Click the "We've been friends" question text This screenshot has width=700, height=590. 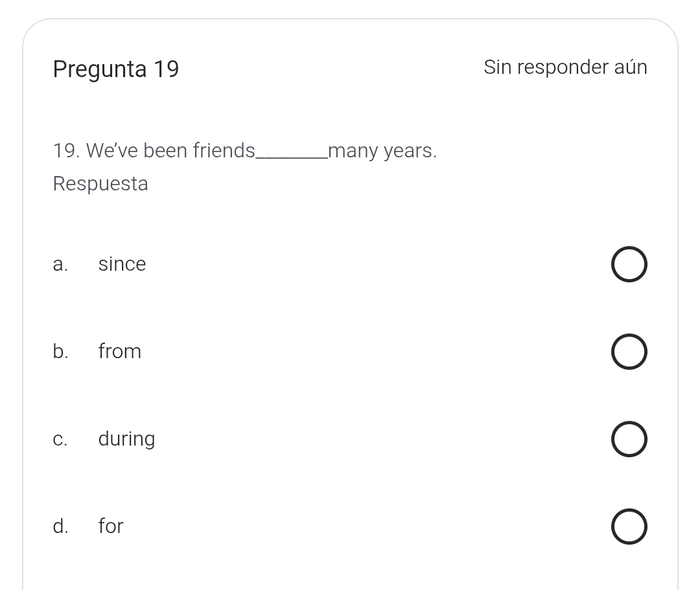170,151
